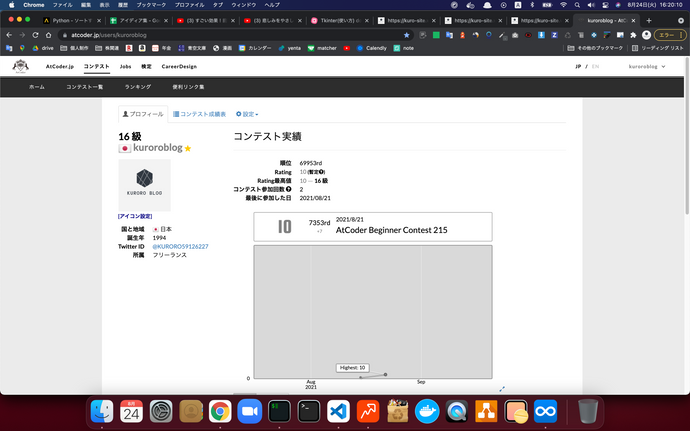Open the blue Z extension icon
The height and width of the screenshot is (431, 690).
pos(554,35)
